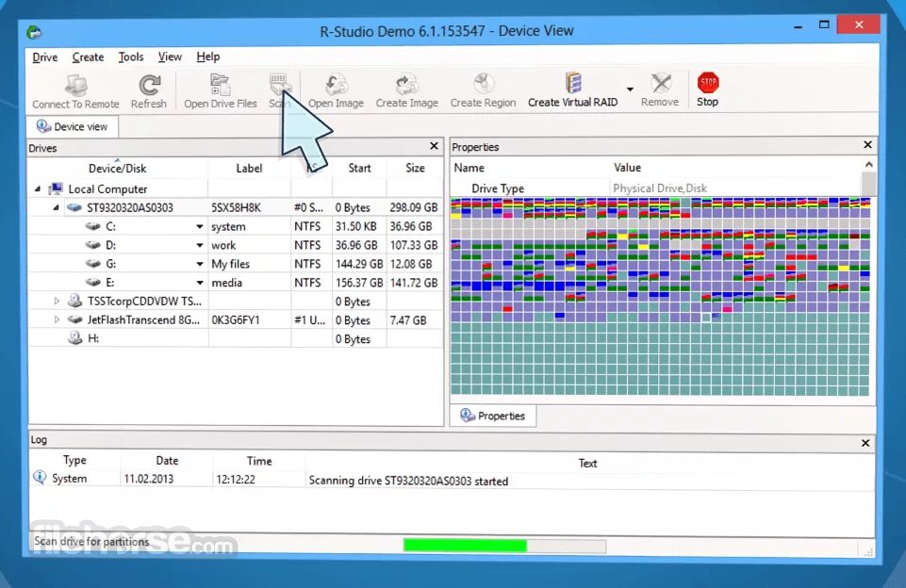Click the 'Scanning drive ST9320320AS0303 started' log text

(408, 482)
